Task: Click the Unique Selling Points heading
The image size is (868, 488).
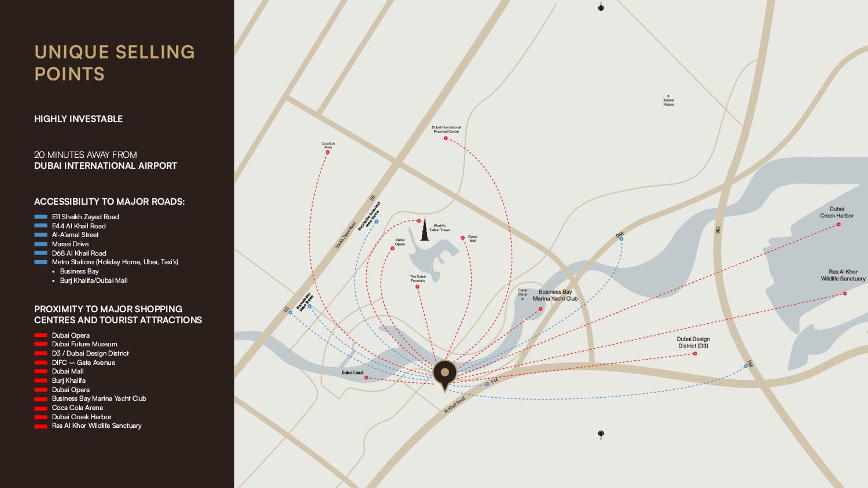Action: coord(115,63)
